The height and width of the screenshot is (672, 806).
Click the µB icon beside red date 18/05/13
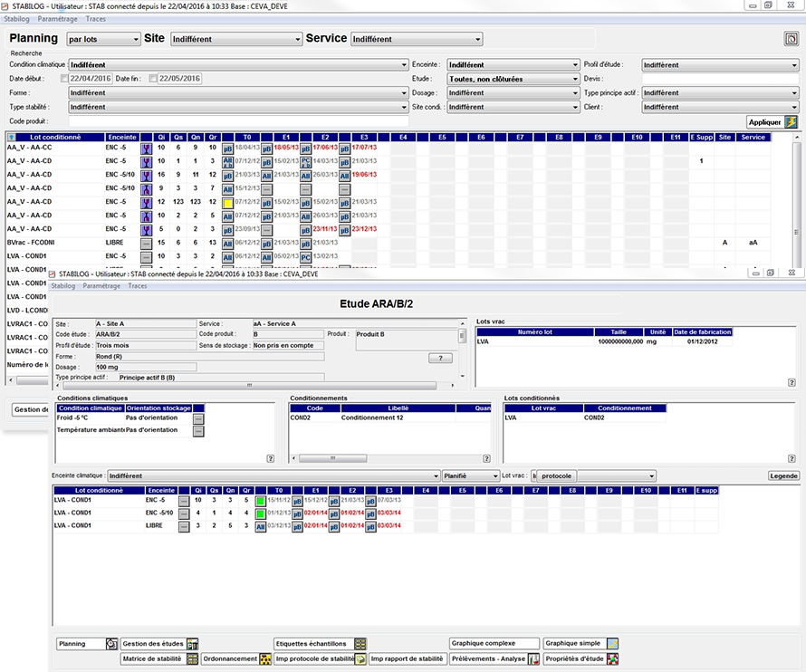(267, 149)
